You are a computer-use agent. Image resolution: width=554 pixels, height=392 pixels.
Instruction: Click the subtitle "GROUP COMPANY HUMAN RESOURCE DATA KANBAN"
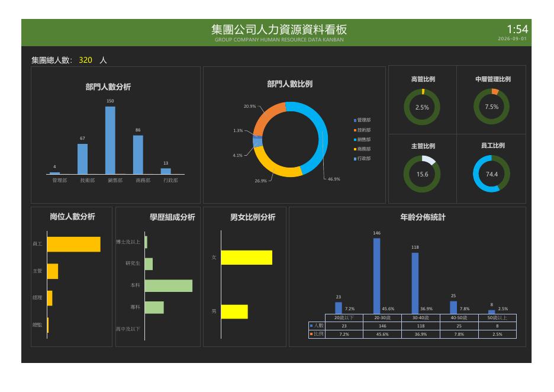click(279, 40)
